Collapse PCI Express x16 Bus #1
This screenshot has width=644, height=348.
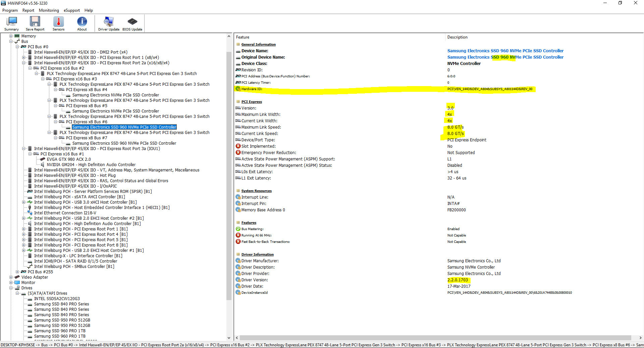click(30, 154)
